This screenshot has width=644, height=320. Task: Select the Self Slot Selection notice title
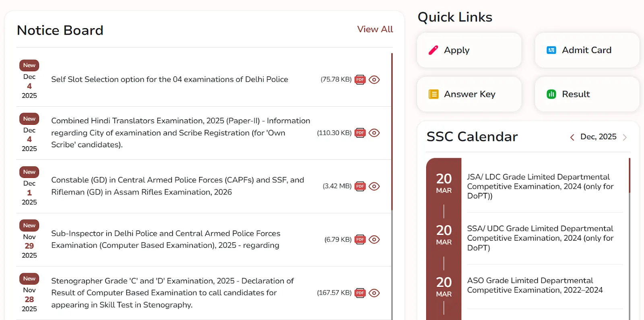point(169,79)
